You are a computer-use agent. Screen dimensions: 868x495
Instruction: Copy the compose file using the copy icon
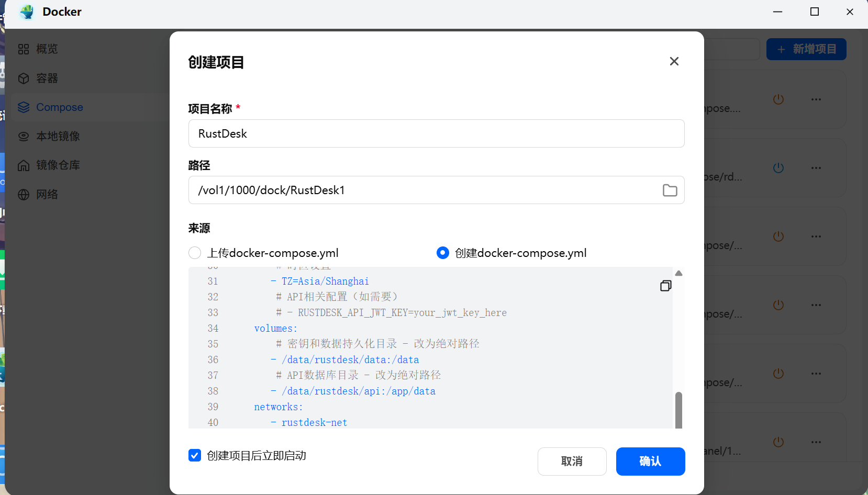[665, 286]
